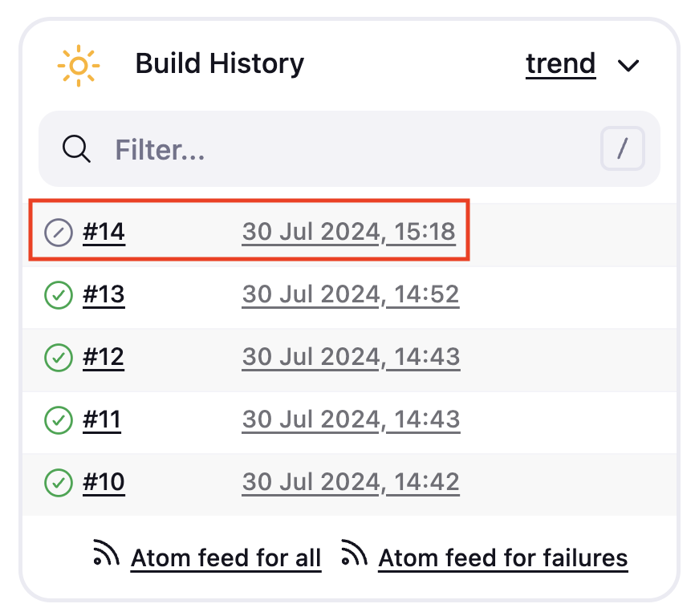Screen dimensions: 695x616
Task: Open build #14
Action: coord(104,232)
